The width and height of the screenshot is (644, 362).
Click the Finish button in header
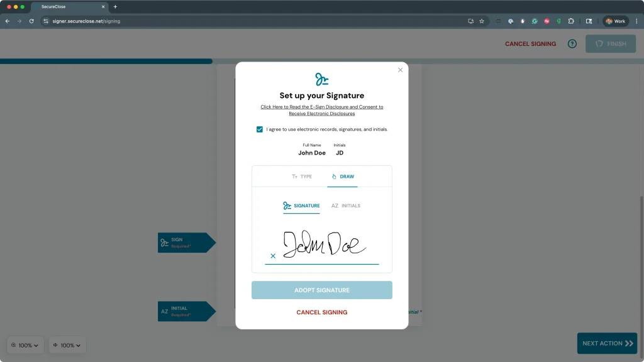pyautogui.click(x=609, y=44)
